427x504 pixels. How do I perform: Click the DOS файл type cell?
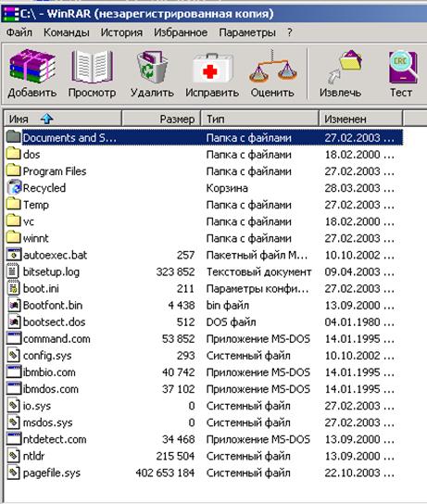231,321
